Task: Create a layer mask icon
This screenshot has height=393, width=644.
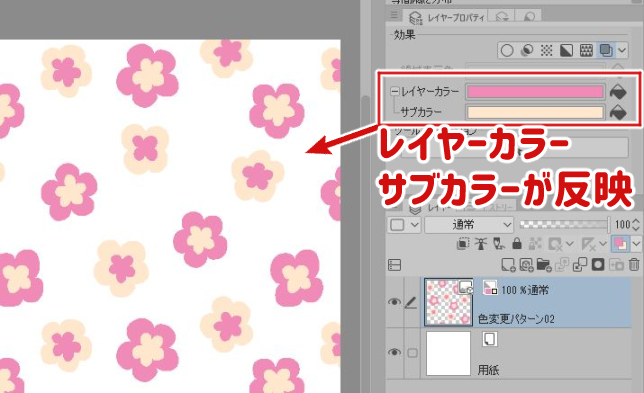Action: pos(598,265)
